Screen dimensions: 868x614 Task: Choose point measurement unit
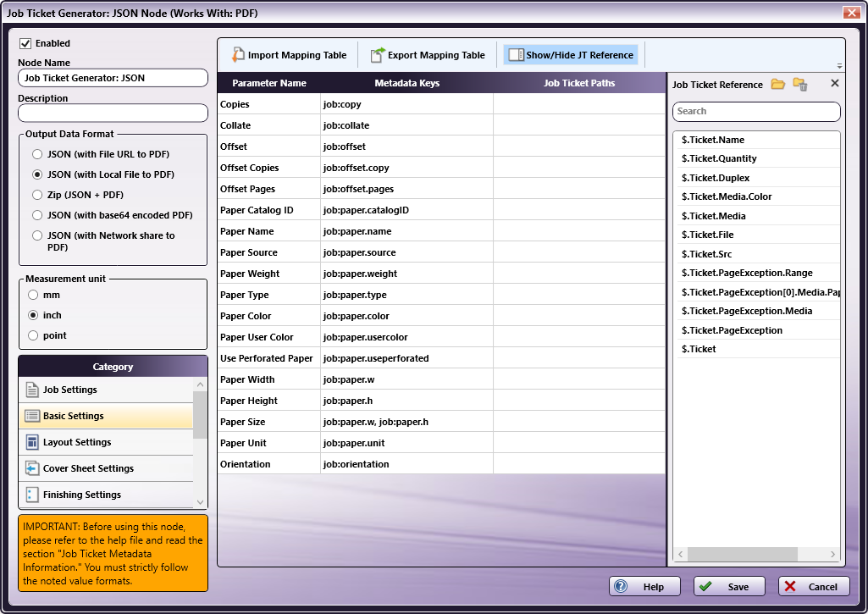[x=33, y=335]
